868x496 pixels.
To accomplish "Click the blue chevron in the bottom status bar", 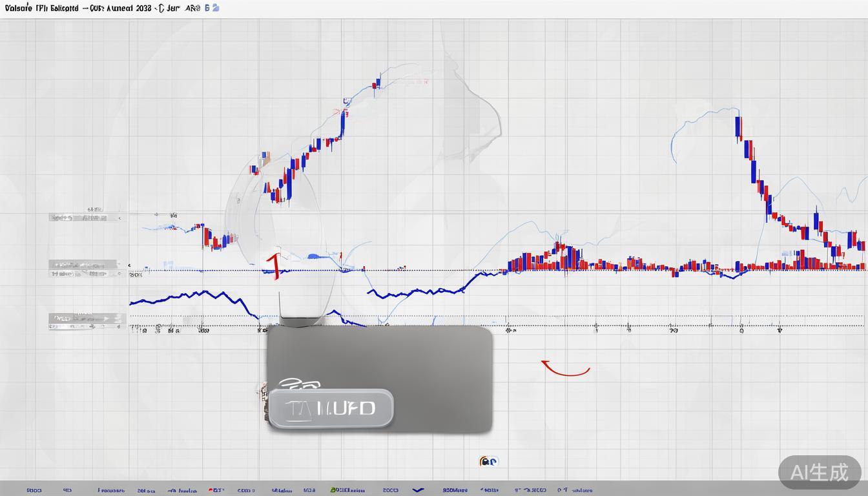I will click(418, 490).
